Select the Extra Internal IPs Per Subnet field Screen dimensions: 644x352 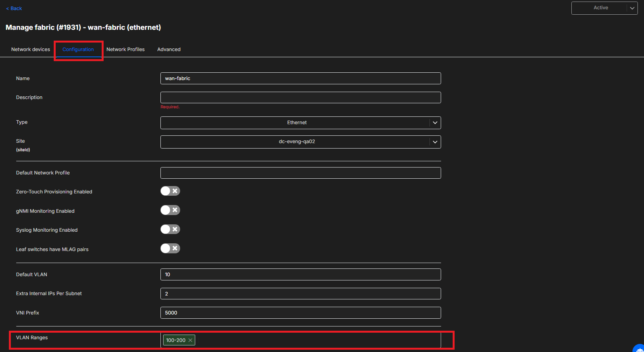[x=300, y=294]
